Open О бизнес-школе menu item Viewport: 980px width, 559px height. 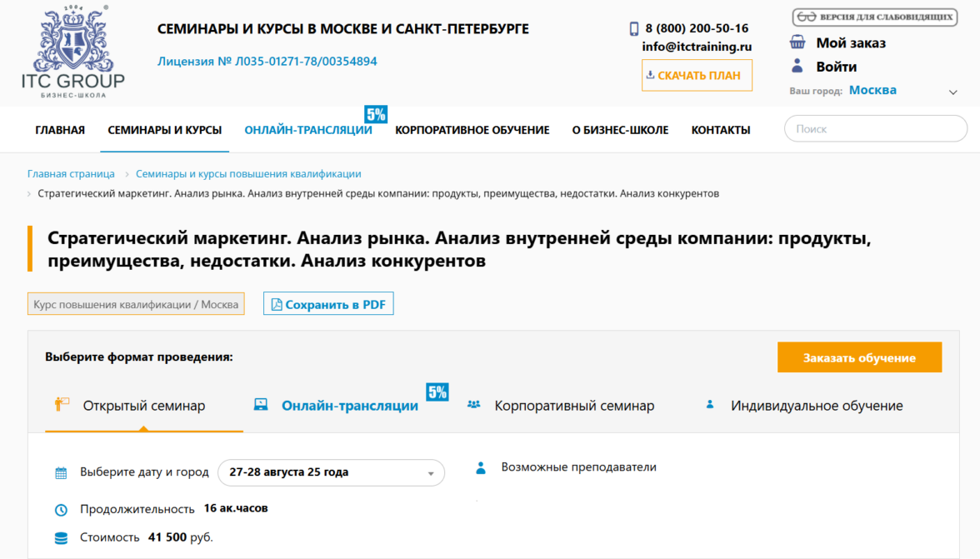pyautogui.click(x=620, y=130)
